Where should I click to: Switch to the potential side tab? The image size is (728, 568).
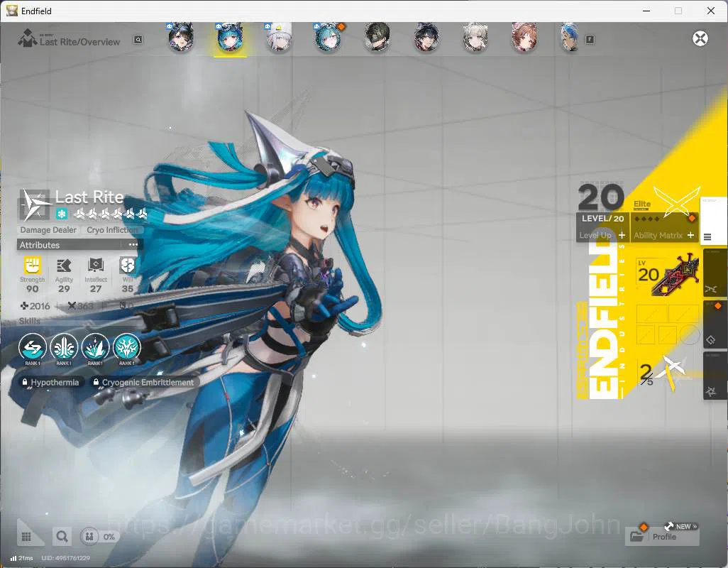pos(714,375)
